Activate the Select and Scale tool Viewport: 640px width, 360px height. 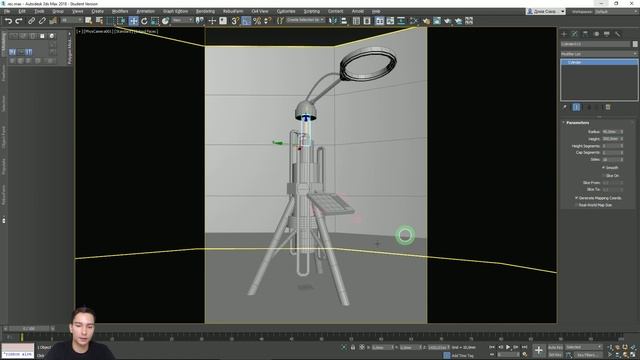[155, 20]
